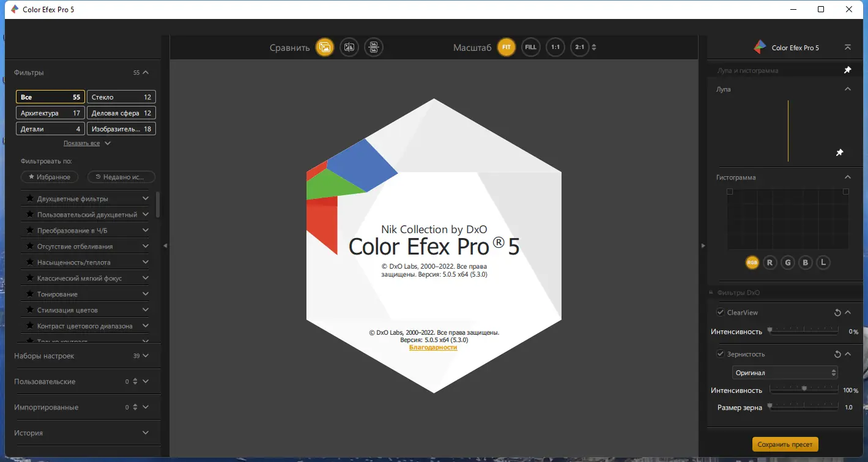This screenshot has height=462, width=868.
Task: Enable the ClearView checkbox
Action: point(721,313)
